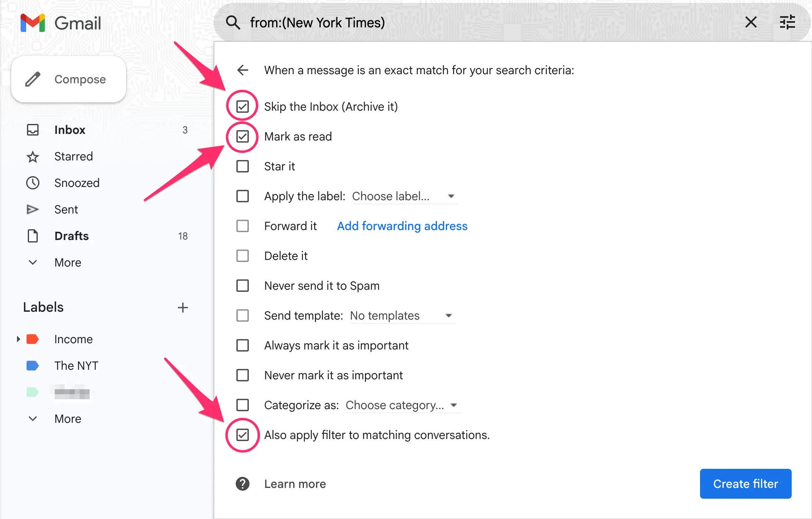Click the Snoozed clock icon
The image size is (812, 519).
pyautogui.click(x=33, y=183)
